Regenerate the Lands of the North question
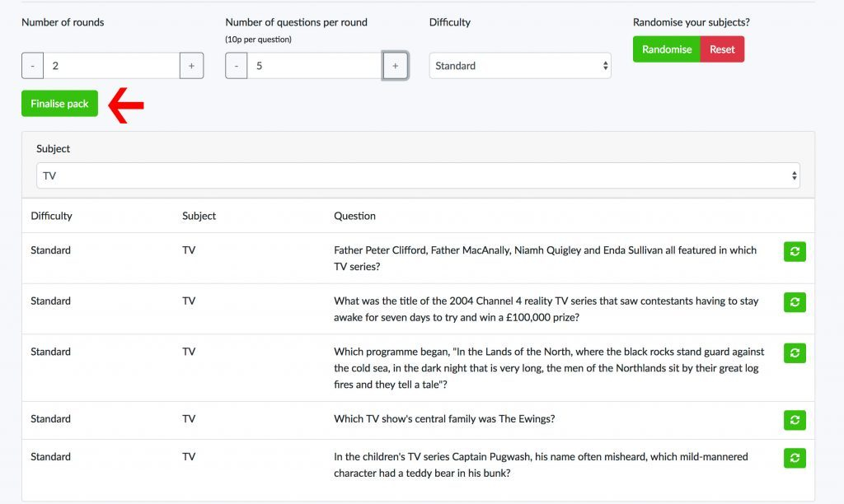Image resolution: width=844 pixels, height=504 pixels. point(794,353)
